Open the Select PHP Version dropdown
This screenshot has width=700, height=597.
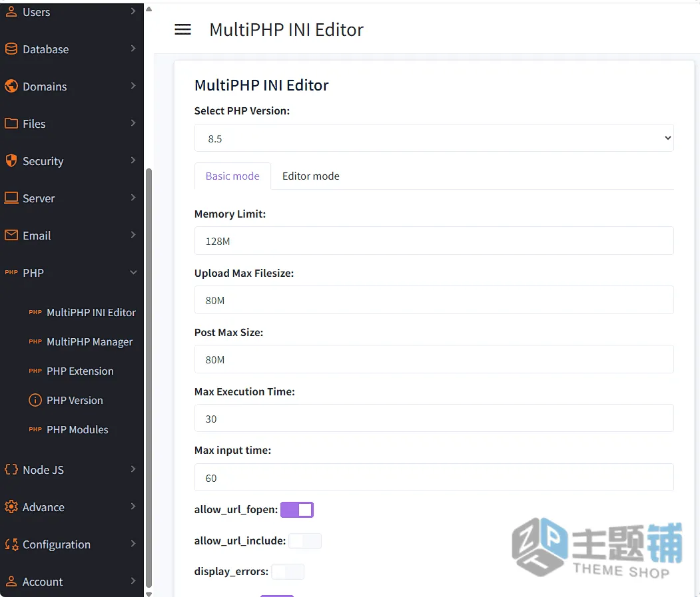point(434,138)
